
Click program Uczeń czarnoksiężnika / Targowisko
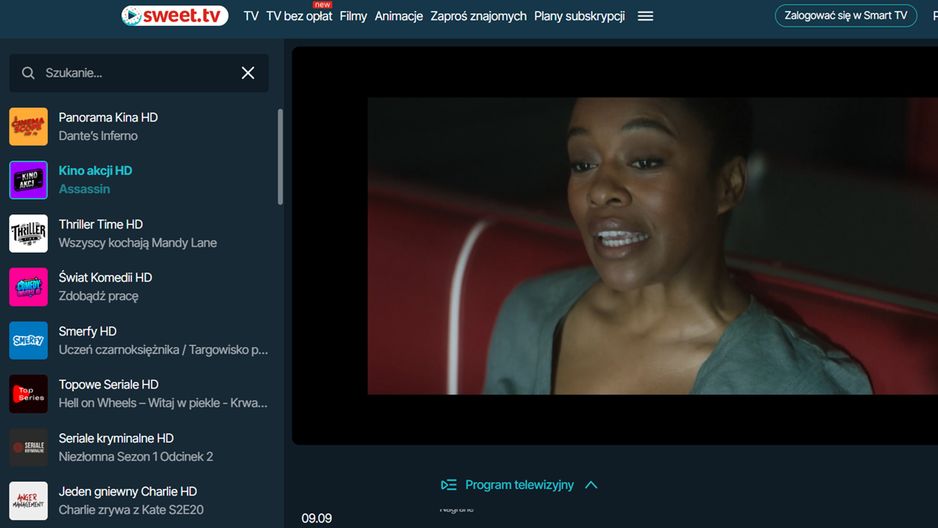click(163, 350)
